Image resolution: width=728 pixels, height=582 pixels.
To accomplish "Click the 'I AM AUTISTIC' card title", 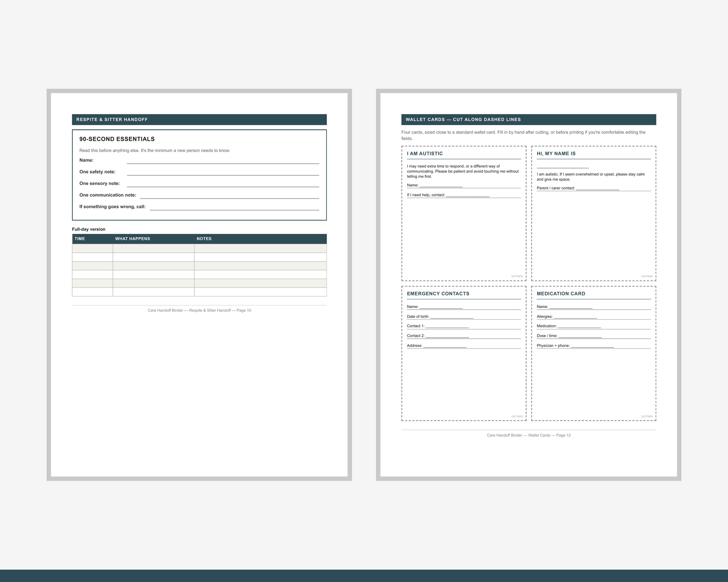I will (x=425, y=154).
